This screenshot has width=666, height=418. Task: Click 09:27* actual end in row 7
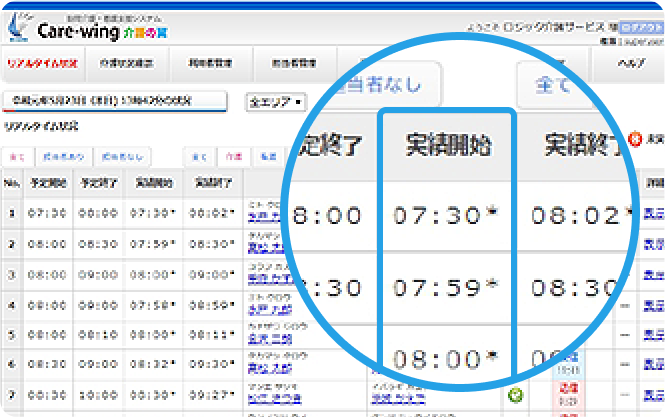[212, 395]
